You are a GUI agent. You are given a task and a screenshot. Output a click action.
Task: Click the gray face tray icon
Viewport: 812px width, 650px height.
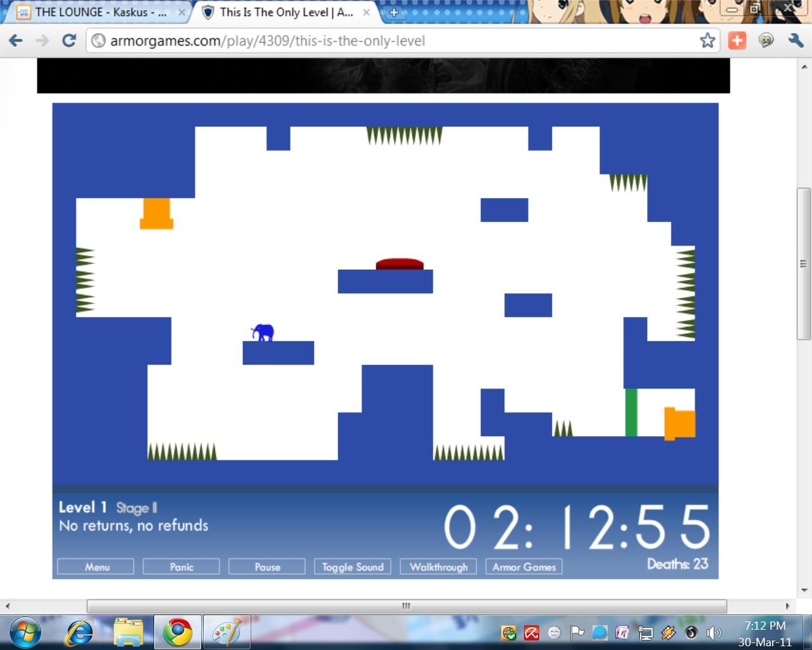pos(554,632)
